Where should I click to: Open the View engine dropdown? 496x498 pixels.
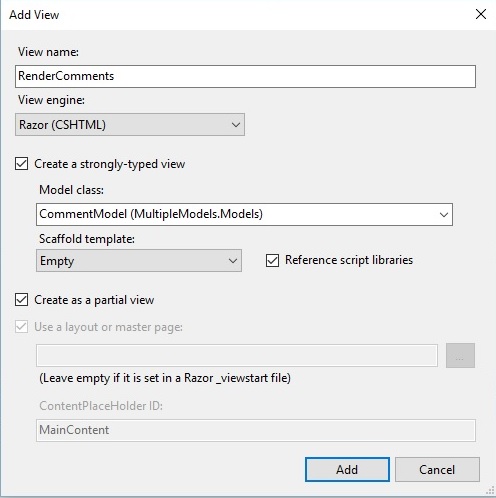pyautogui.click(x=130, y=125)
